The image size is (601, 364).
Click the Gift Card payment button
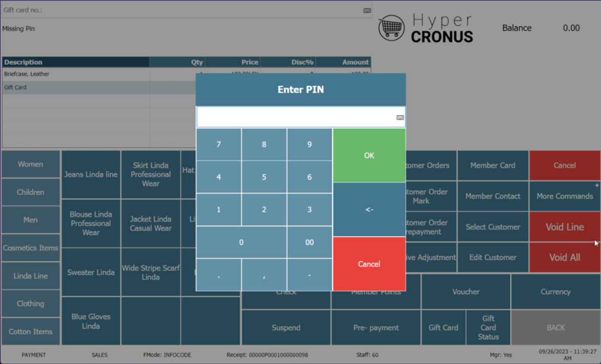pyautogui.click(x=444, y=328)
